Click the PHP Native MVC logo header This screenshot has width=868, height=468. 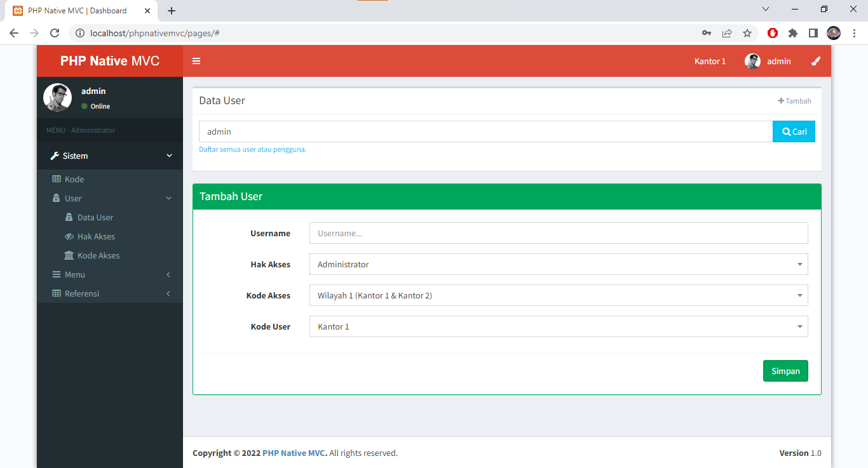click(110, 61)
